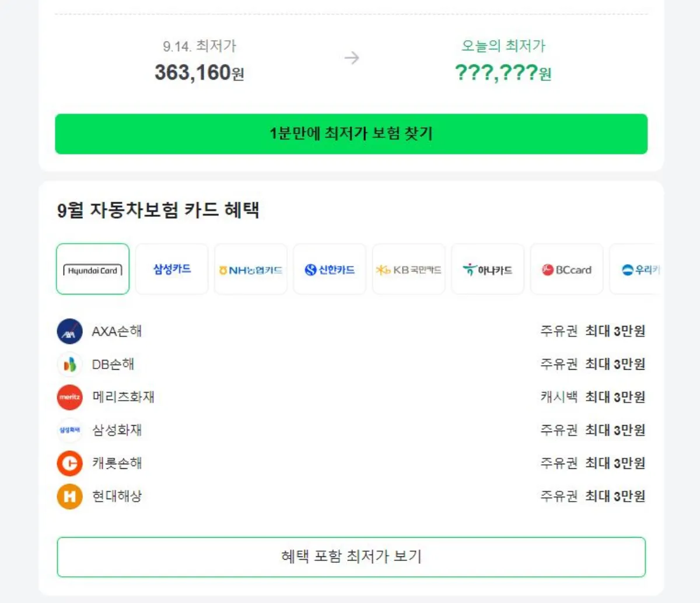The height and width of the screenshot is (603, 700).
Task: Click the KB국민카드 star icon
Action: coord(382,269)
